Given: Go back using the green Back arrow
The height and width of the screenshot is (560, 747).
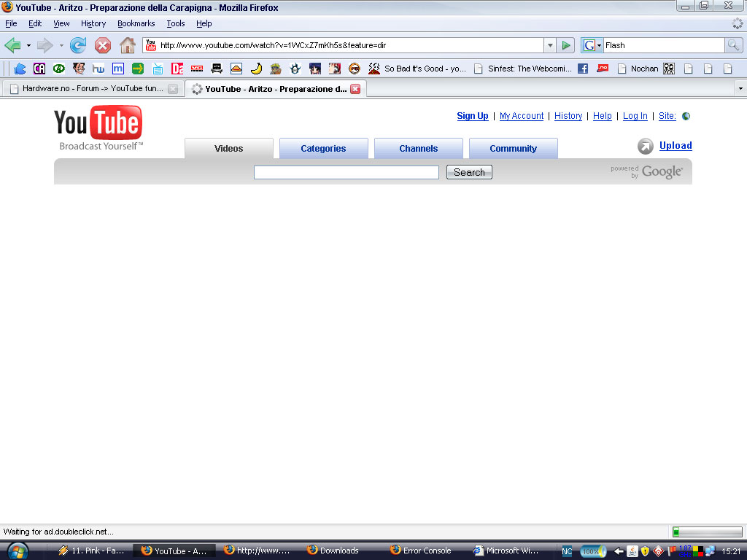Looking at the screenshot, I should [x=12, y=45].
